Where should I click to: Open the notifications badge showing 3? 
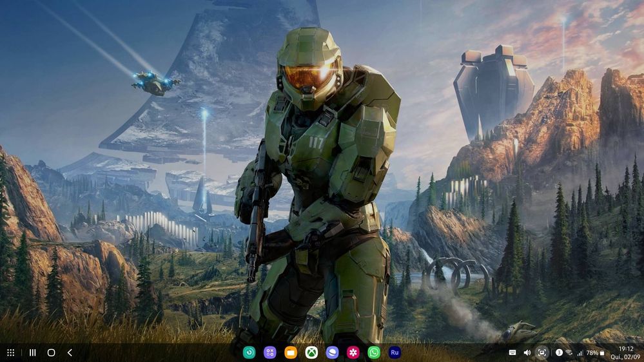coord(559,352)
